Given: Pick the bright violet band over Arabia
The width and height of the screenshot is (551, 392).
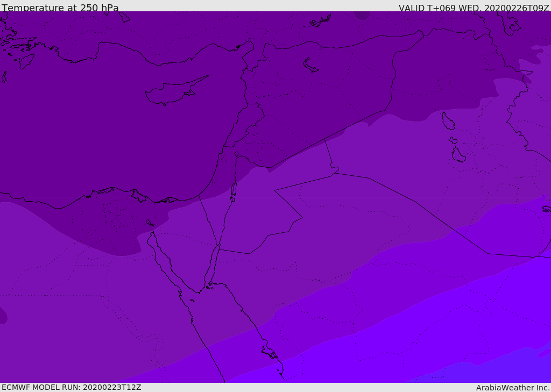Looking at the screenshot, I should (457, 323).
